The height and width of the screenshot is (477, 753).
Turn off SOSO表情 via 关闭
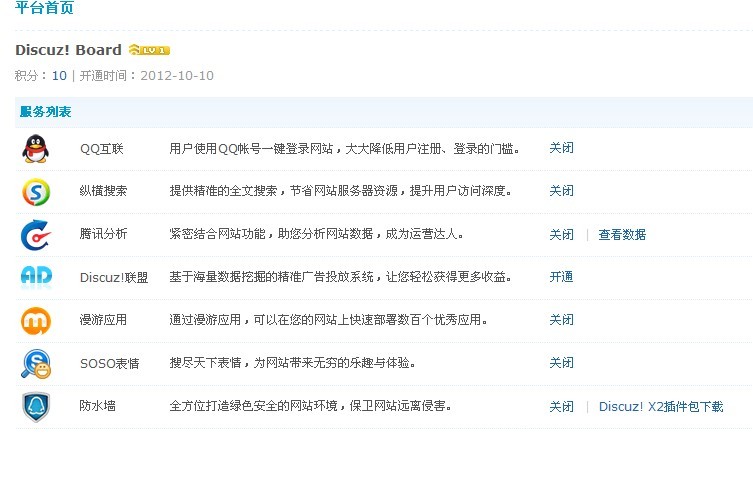[561, 363]
